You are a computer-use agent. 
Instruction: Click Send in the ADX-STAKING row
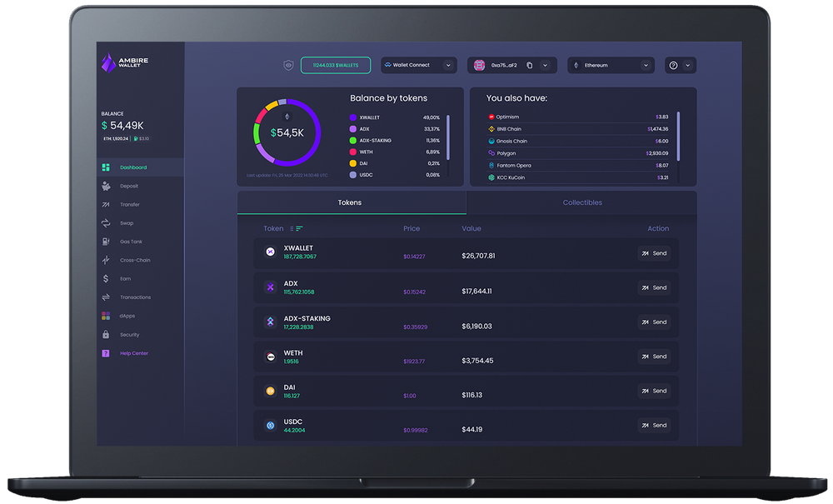pos(654,322)
